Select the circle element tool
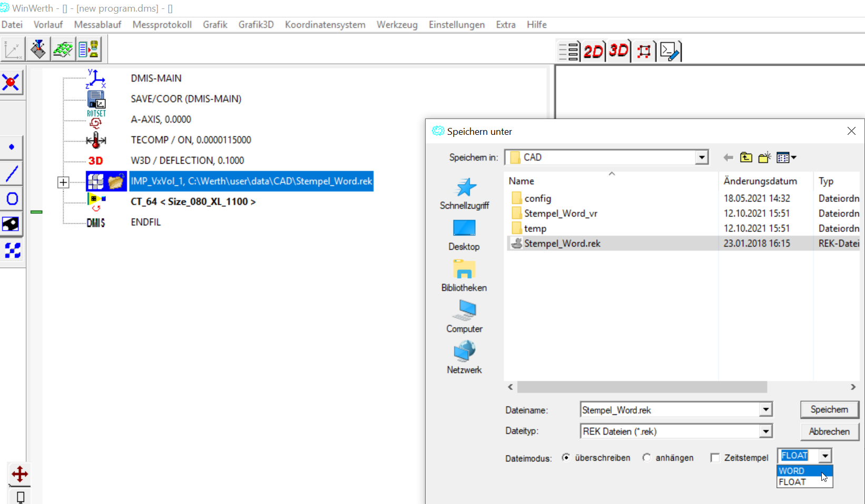 12,199
